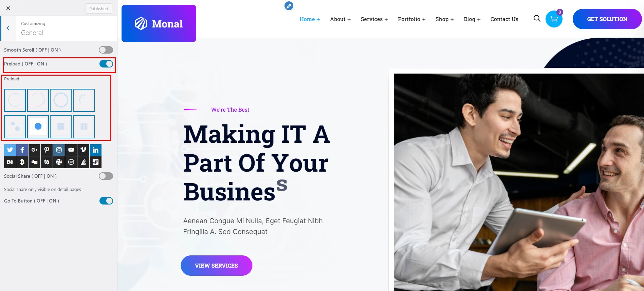Click the VIEW SERVICES button
This screenshot has width=644, height=291.
[216, 266]
